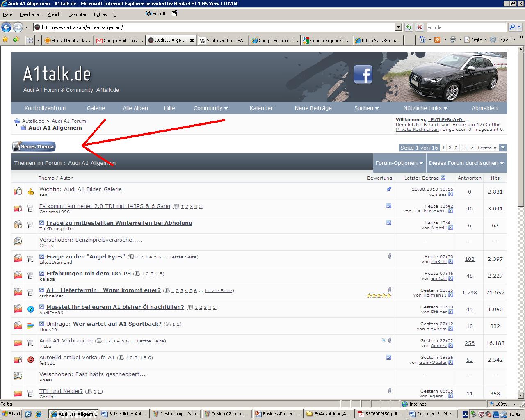
Task: Click the SnagIt toolbar icon
Action: [x=156, y=14]
